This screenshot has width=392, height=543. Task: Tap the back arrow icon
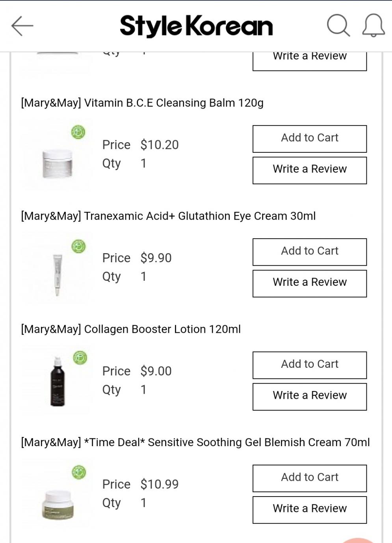tap(22, 26)
